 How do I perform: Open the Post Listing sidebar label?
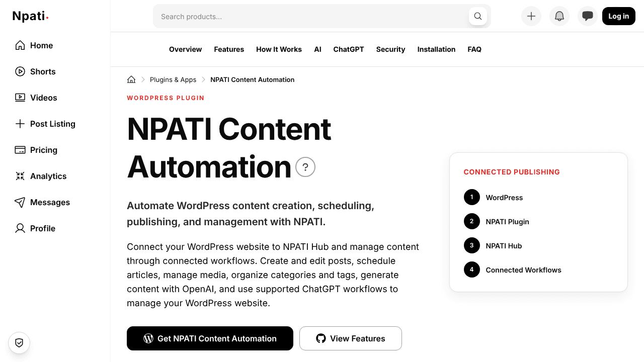pos(53,124)
